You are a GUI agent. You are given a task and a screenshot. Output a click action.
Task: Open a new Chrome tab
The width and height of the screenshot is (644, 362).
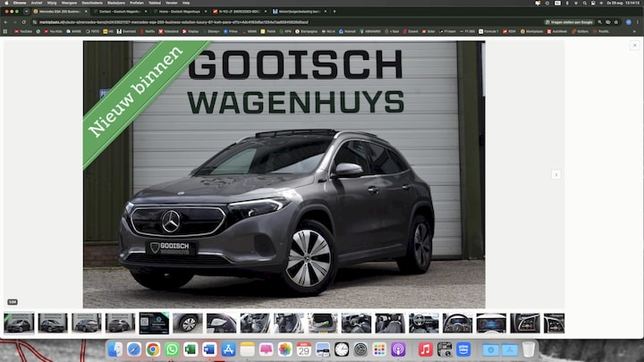pyautogui.click(x=335, y=12)
